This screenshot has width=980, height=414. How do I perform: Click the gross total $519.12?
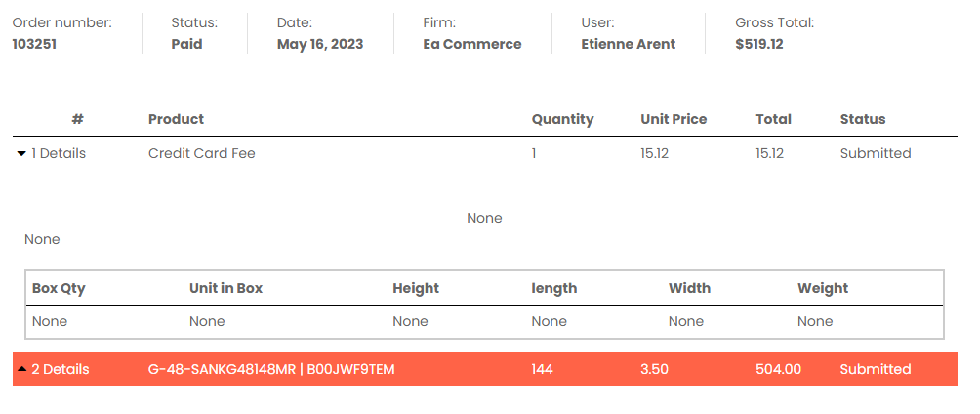[759, 44]
